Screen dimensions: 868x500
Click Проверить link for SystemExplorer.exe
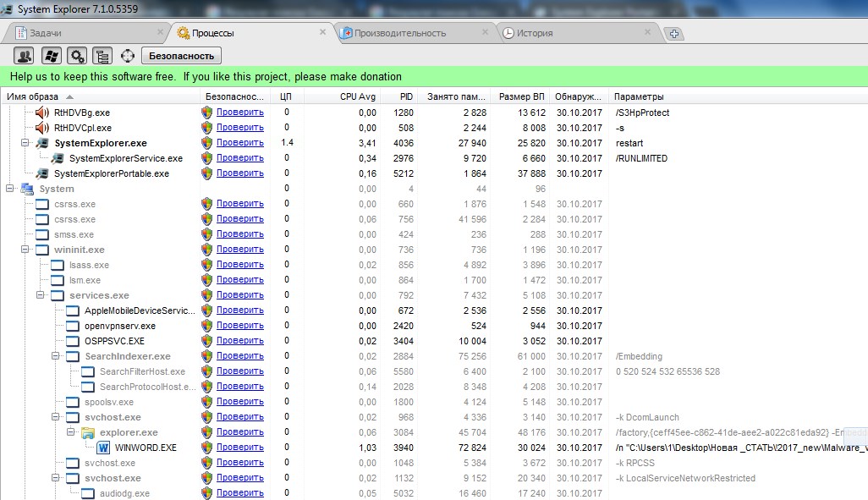tap(239, 142)
